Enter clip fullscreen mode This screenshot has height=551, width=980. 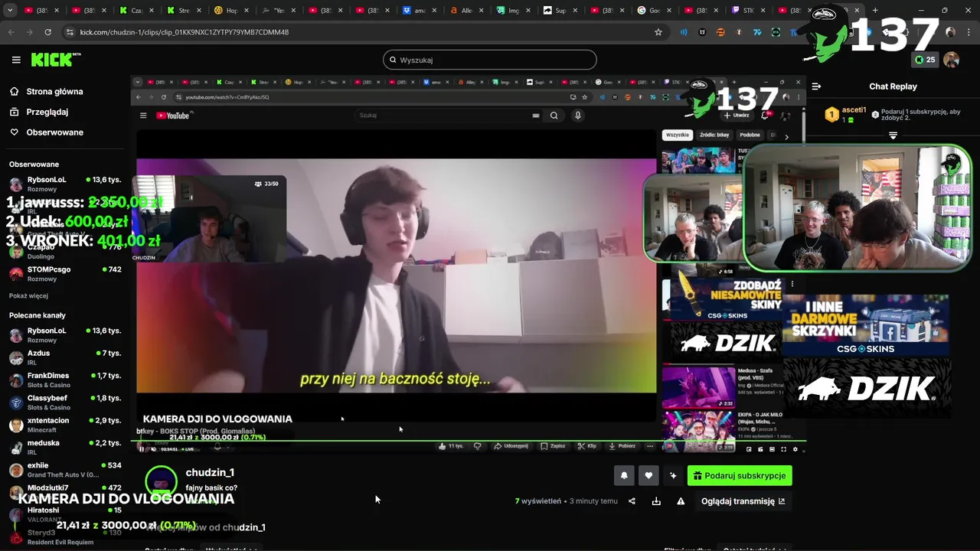coord(783,449)
